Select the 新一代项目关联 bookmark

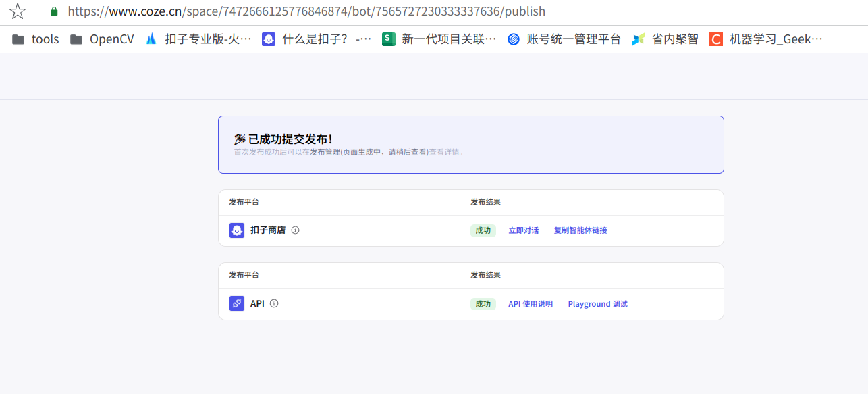click(x=435, y=39)
